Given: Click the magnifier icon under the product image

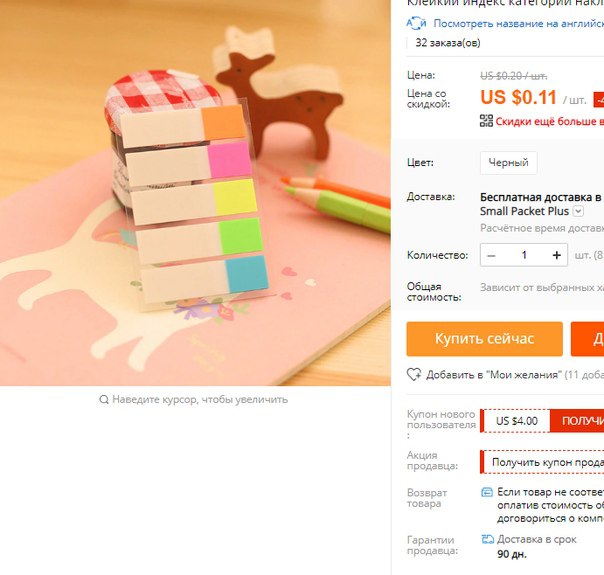Looking at the screenshot, I should 104,399.
